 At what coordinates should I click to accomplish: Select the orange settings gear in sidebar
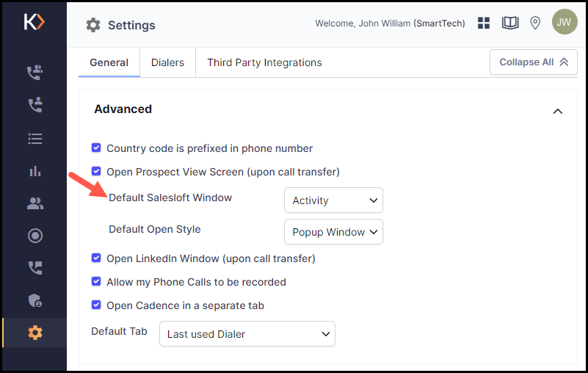coord(35,333)
